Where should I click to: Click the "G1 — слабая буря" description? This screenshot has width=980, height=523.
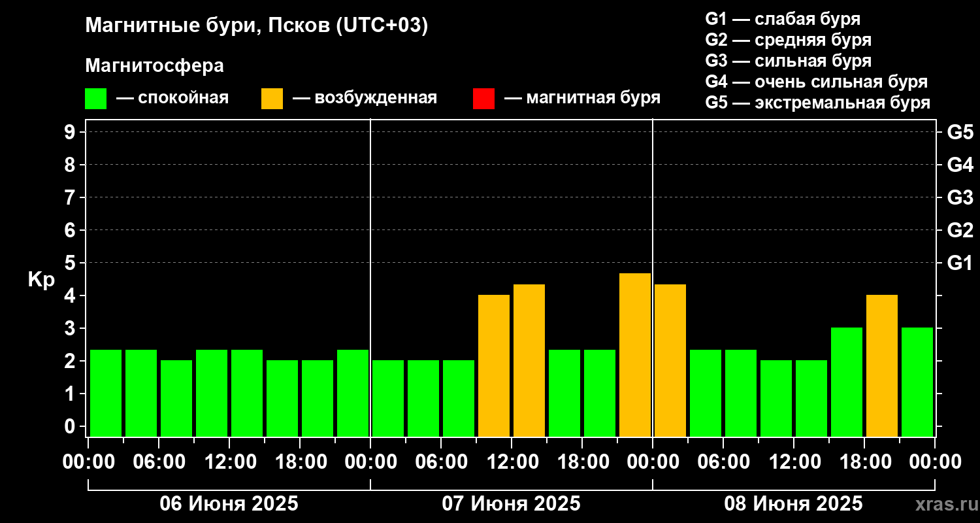783,18
